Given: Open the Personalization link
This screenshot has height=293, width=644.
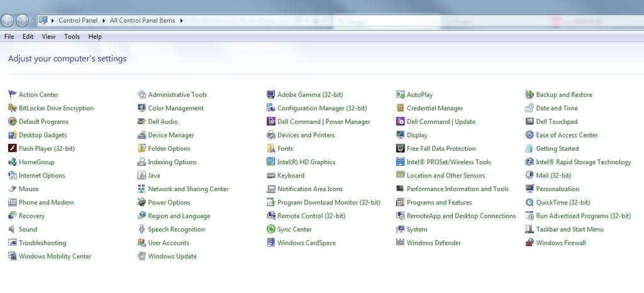Looking at the screenshot, I should (558, 189).
